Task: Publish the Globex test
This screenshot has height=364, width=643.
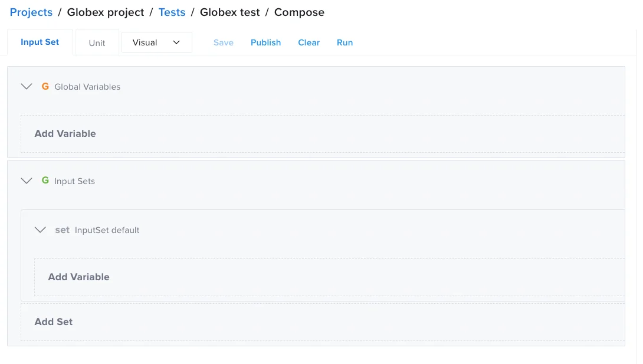Action: click(265, 42)
